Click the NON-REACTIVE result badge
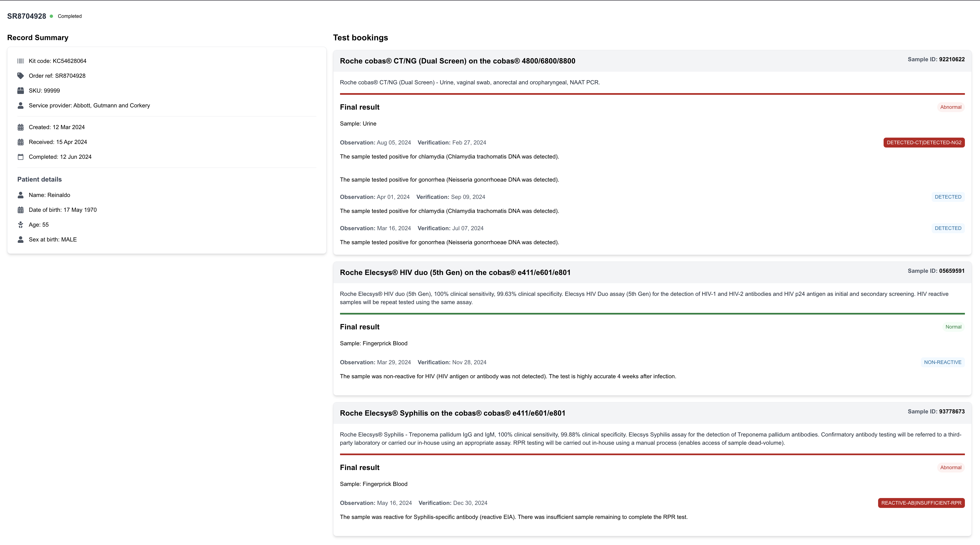980x545 pixels. 942,362
